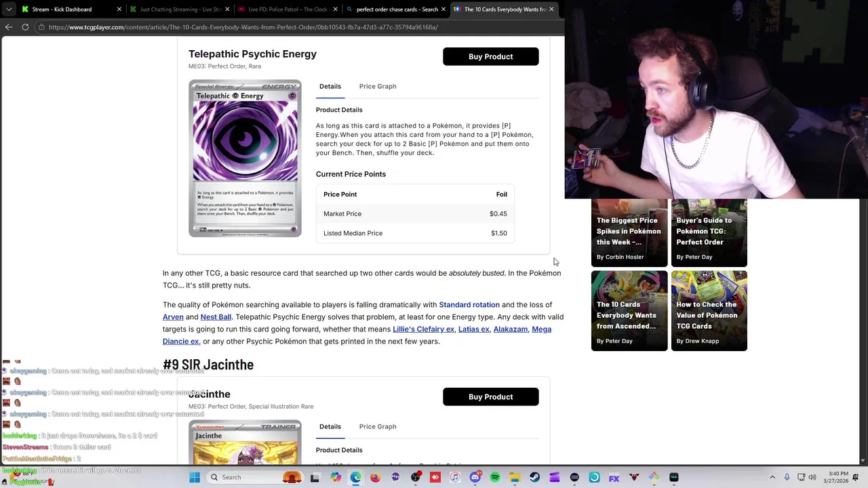Open the iTunes music app icon
The height and width of the screenshot is (488, 868).
point(455,477)
